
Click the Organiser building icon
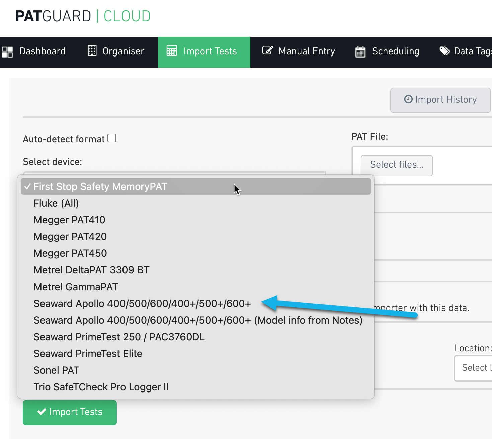pos(92,50)
